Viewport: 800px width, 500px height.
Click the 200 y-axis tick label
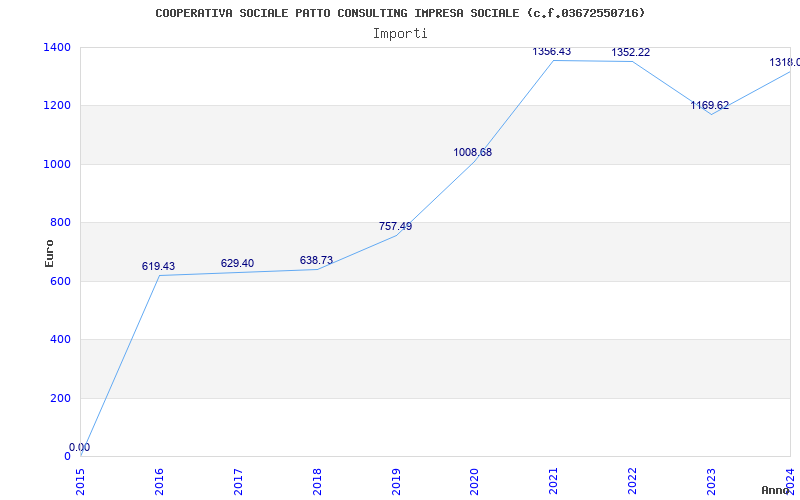pos(60,398)
